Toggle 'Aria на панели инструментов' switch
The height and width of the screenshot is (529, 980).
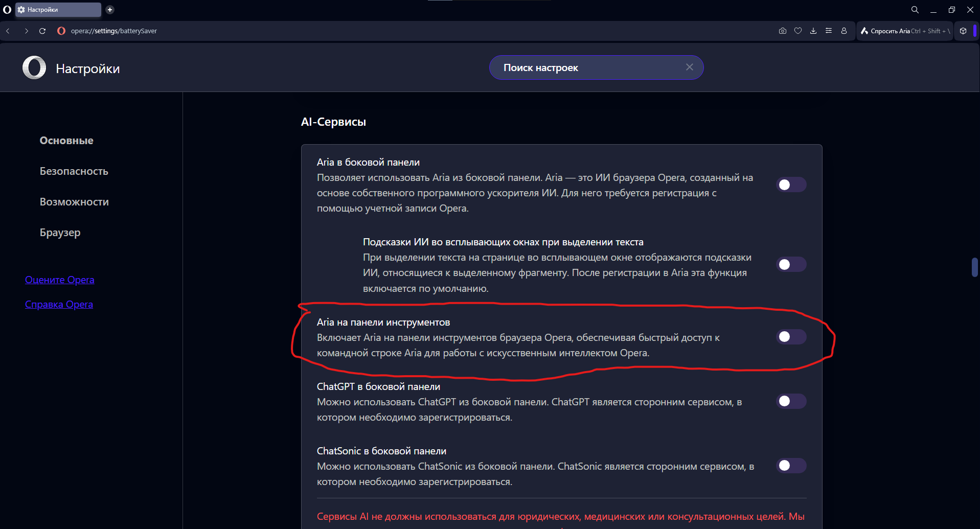click(791, 337)
